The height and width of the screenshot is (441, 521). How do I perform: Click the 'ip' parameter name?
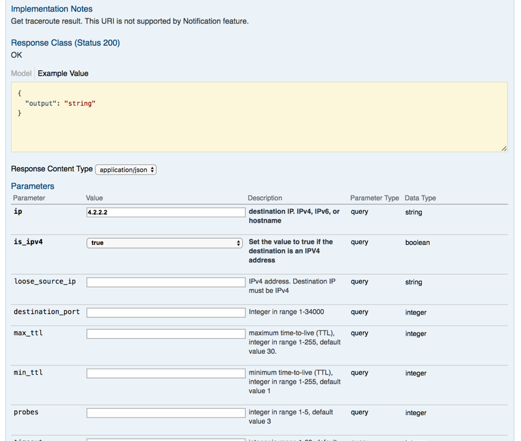pos(18,212)
